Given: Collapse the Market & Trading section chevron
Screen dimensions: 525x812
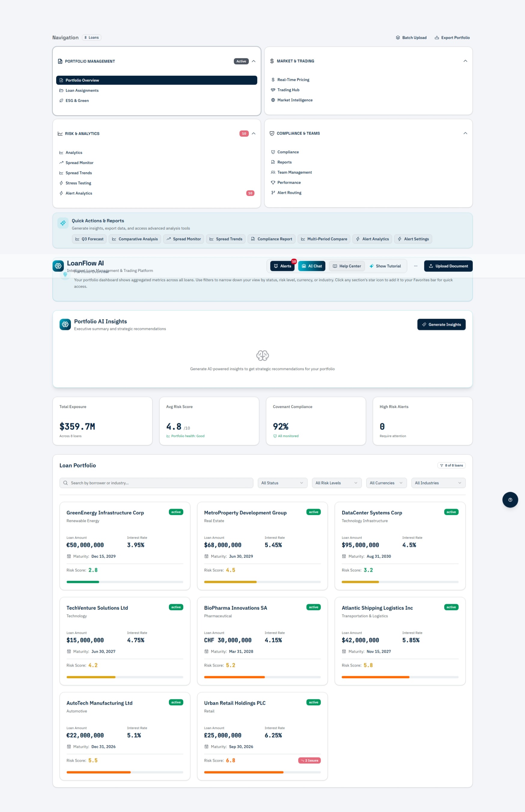Looking at the screenshot, I should [465, 61].
